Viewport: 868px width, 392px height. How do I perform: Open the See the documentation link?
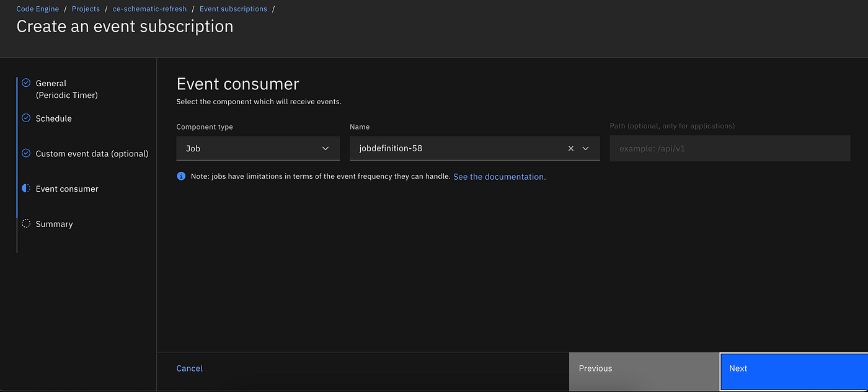point(498,177)
